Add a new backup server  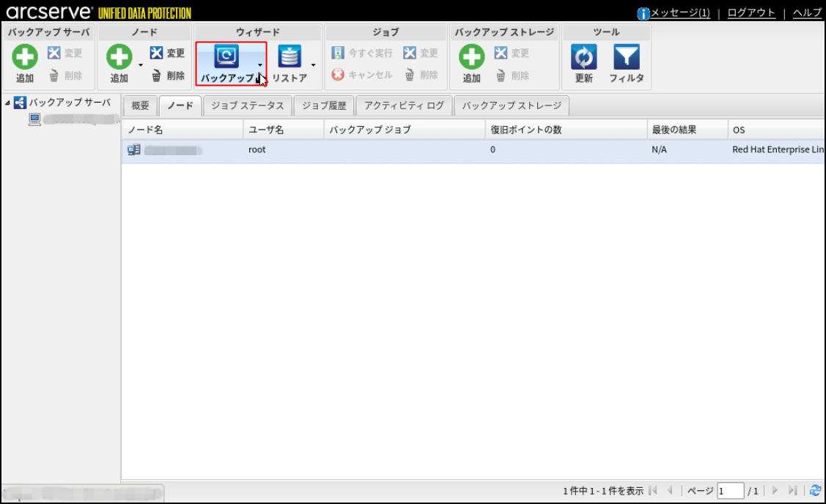(25, 64)
